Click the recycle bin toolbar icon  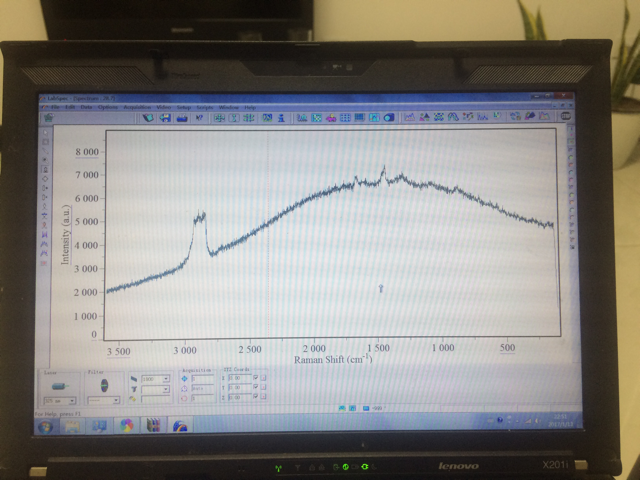tap(49, 118)
